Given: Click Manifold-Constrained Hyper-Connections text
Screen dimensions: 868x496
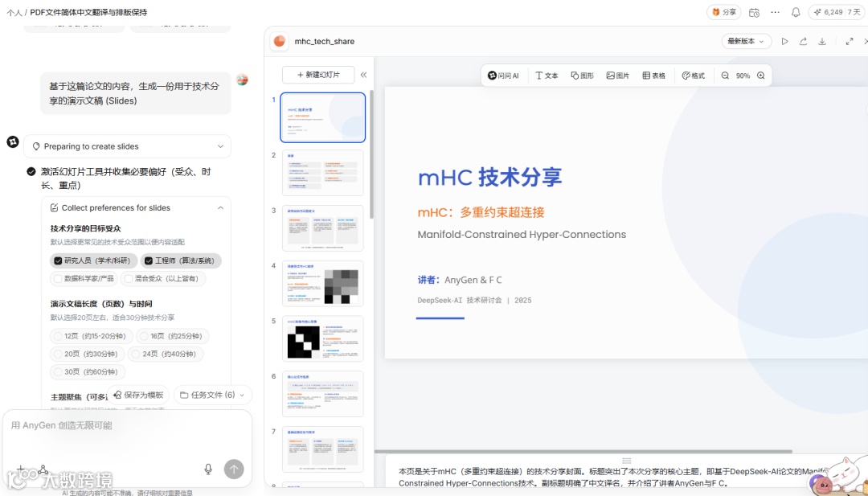Looking at the screenshot, I should [x=522, y=235].
